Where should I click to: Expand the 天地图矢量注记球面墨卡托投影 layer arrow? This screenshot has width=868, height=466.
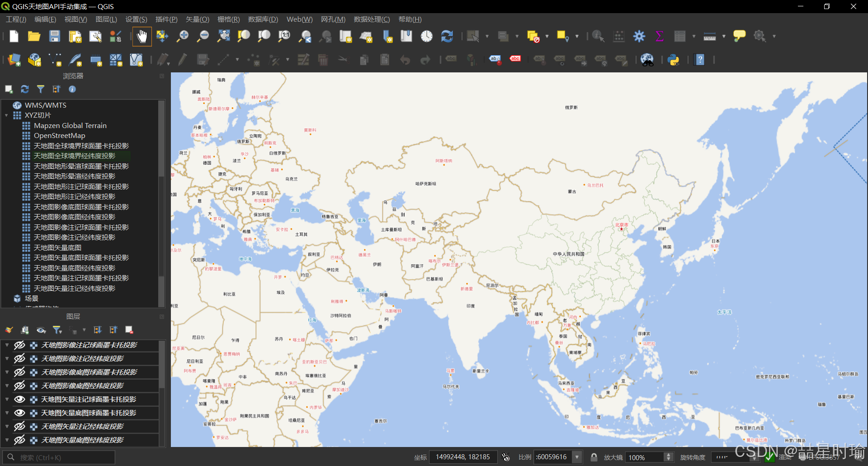7,399
